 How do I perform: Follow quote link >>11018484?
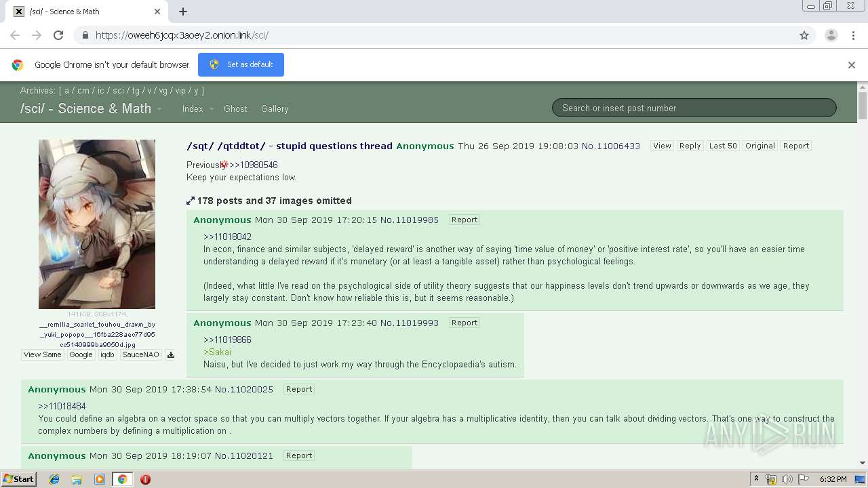pos(62,406)
